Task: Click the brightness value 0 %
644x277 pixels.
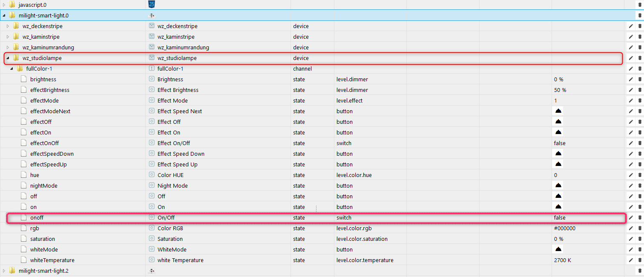Action: pyautogui.click(x=558, y=79)
